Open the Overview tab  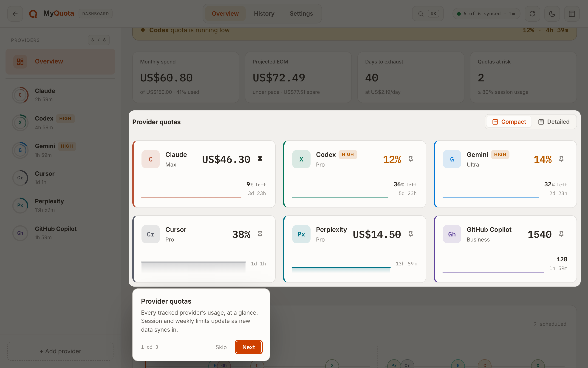click(x=225, y=14)
